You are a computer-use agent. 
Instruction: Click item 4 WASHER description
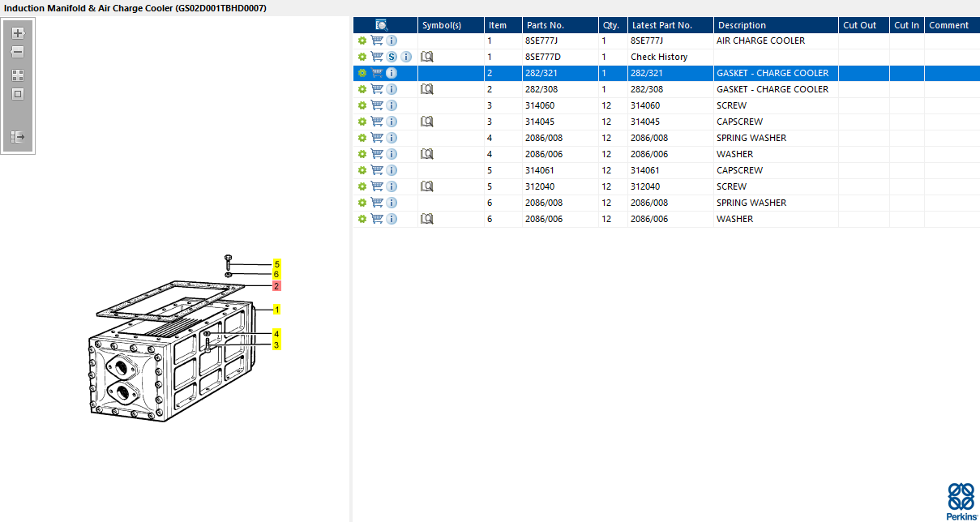pyautogui.click(x=734, y=154)
